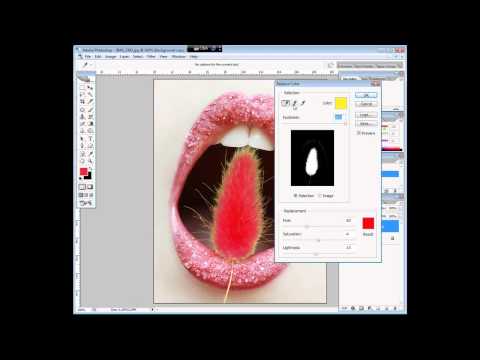Choose the Selection radio button
The height and width of the screenshot is (360, 480).
tap(295, 196)
